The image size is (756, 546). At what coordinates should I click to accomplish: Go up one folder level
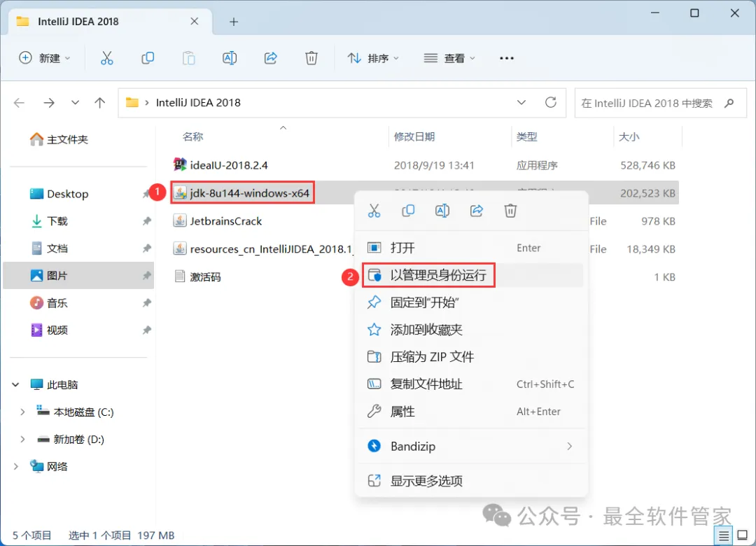[x=100, y=103]
